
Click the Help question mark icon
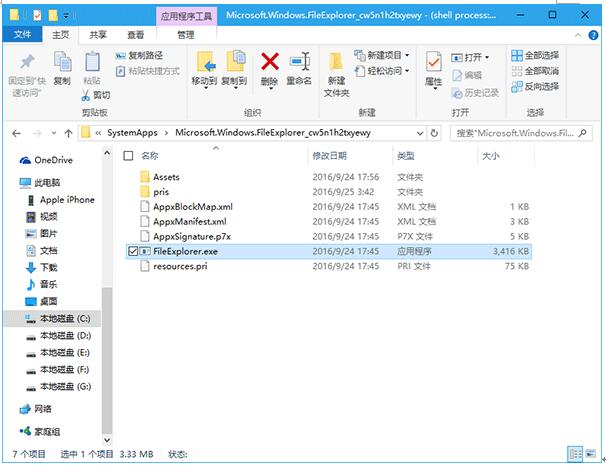(x=593, y=35)
